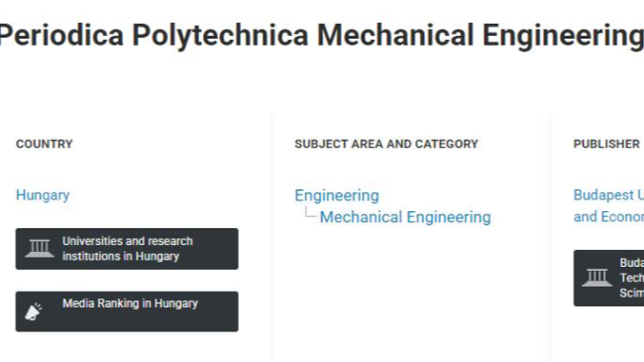This screenshot has height=362, width=644.
Task: Click the word Mechanical in the page title
Action: [395, 35]
